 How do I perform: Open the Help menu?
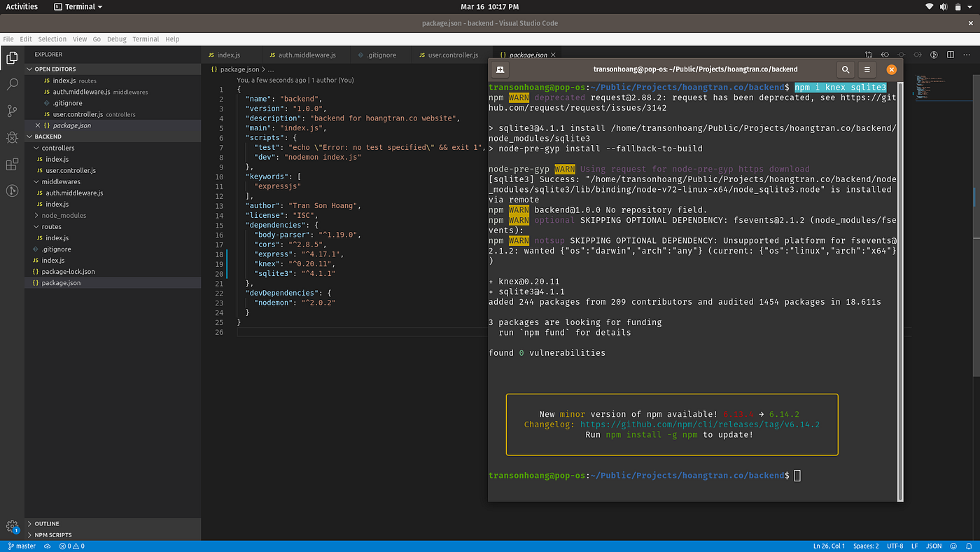click(172, 39)
